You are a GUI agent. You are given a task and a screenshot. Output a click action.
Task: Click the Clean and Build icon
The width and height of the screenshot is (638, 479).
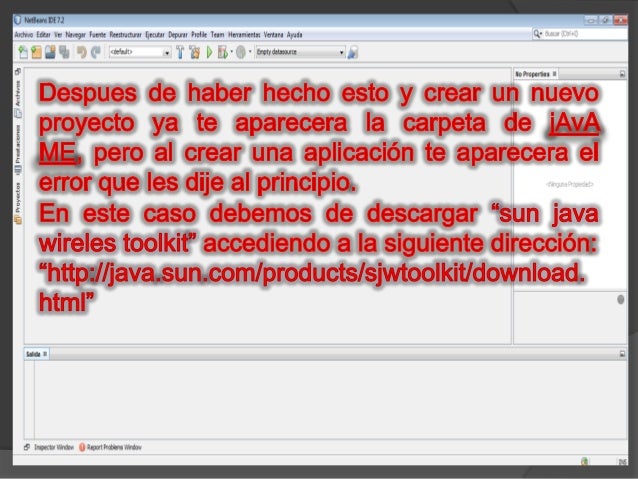pyautogui.click(x=195, y=52)
